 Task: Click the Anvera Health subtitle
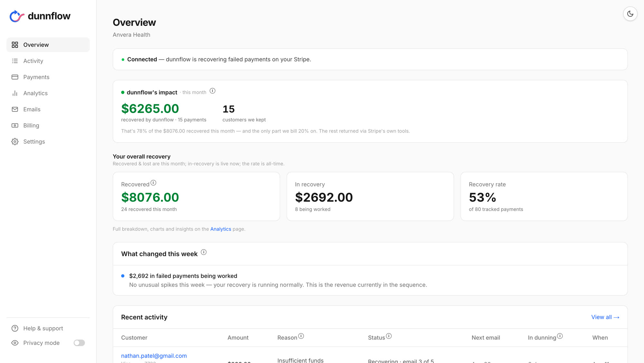tap(131, 35)
